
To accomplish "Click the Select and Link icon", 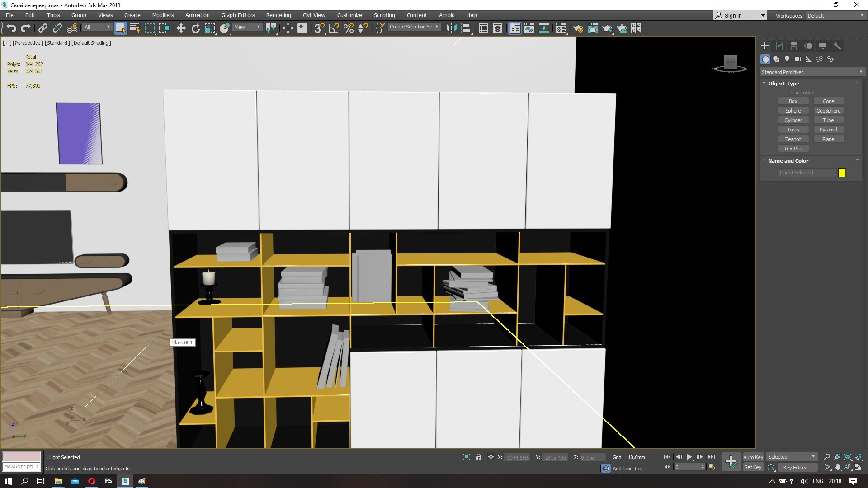I will [x=42, y=28].
